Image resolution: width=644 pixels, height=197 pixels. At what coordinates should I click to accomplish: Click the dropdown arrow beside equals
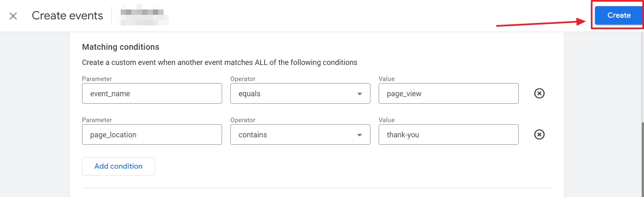pos(360,94)
